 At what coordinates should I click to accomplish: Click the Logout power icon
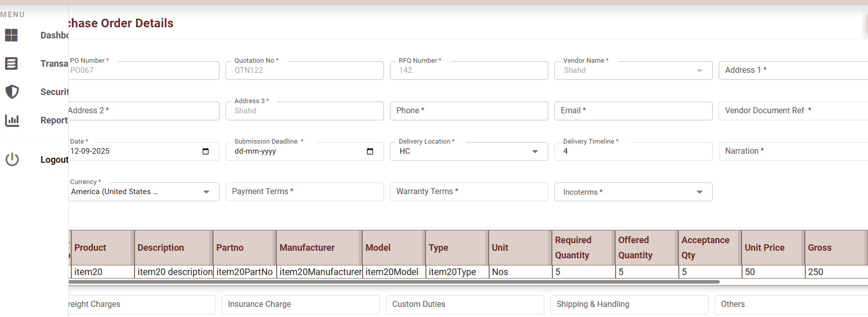(x=12, y=159)
